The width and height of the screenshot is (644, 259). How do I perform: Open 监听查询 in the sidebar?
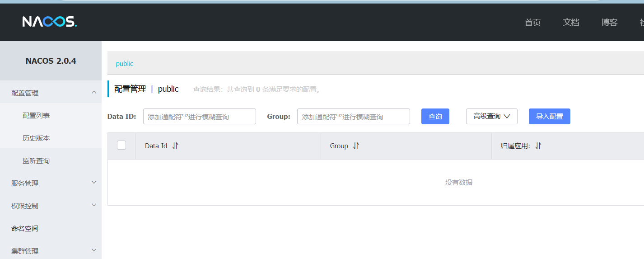tap(36, 160)
